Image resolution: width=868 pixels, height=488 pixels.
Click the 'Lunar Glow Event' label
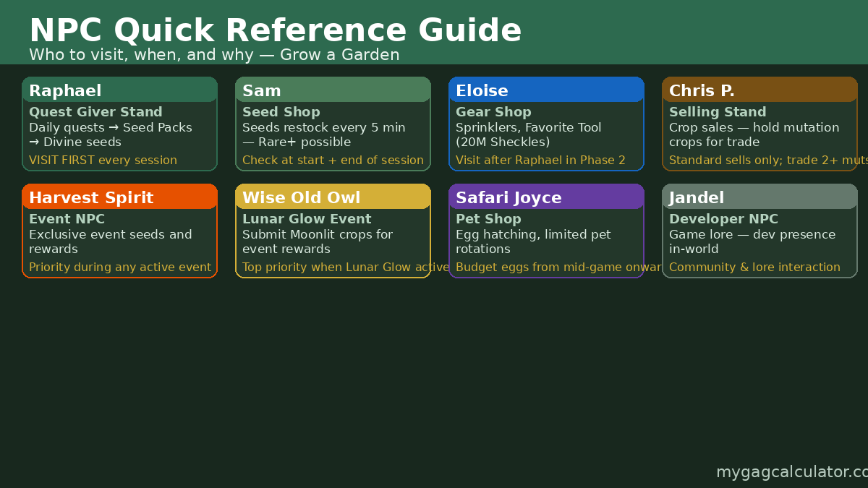pos(307,219)
